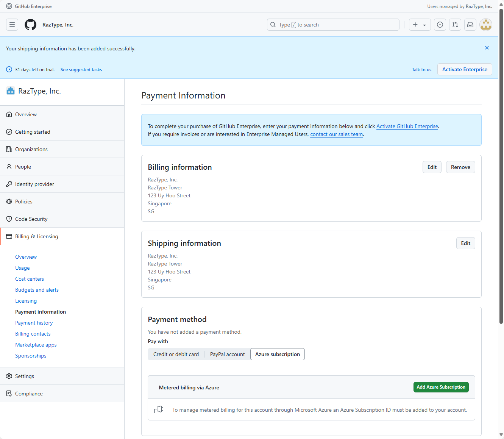The height and width of the screenshot is (439, 504).
Task: Click into the search field
Action: coord(333,24)
